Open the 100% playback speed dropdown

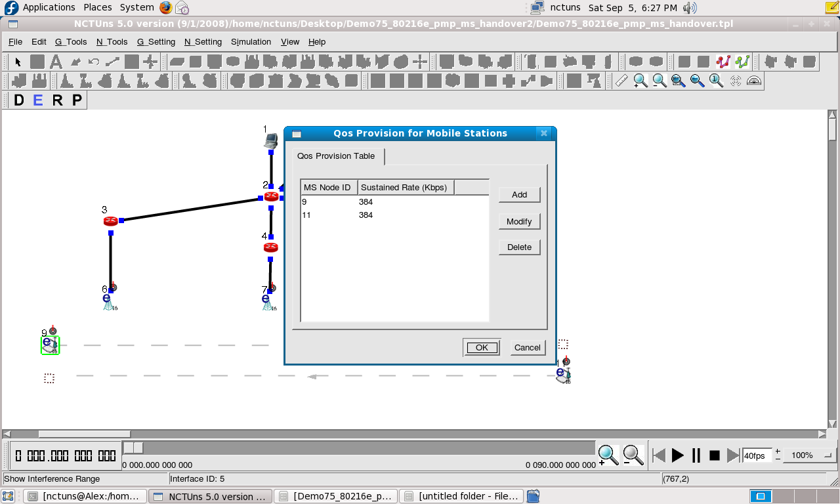click(x=810, y=455)
